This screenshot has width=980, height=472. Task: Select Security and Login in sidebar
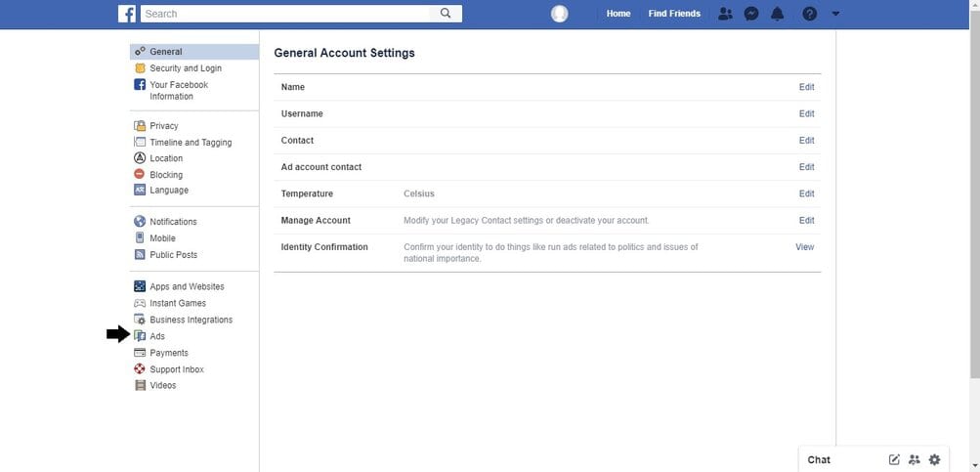coord(185,68)
